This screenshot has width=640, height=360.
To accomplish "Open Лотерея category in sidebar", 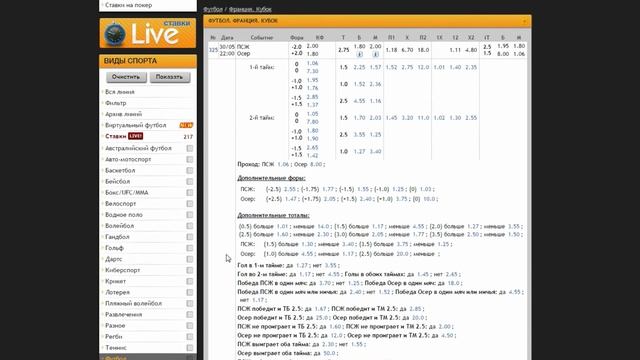I will click(117, 292).
